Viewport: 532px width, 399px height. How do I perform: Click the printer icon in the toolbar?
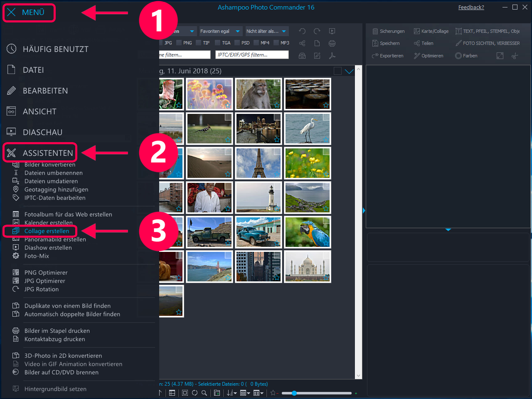click(332, 43)
